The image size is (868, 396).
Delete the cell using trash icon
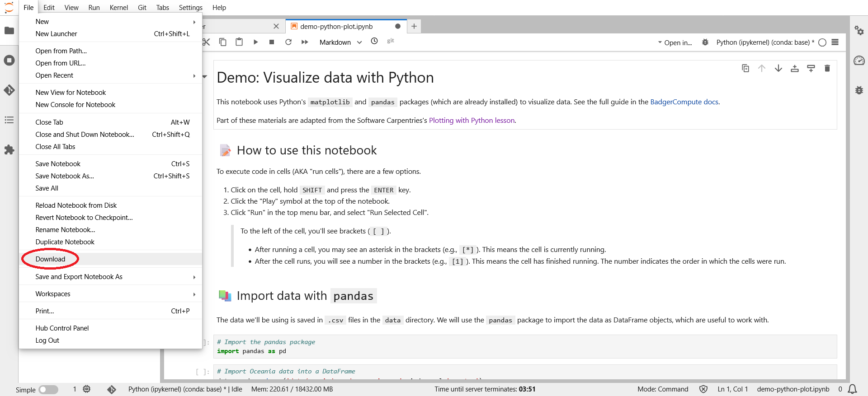[827, 69]
